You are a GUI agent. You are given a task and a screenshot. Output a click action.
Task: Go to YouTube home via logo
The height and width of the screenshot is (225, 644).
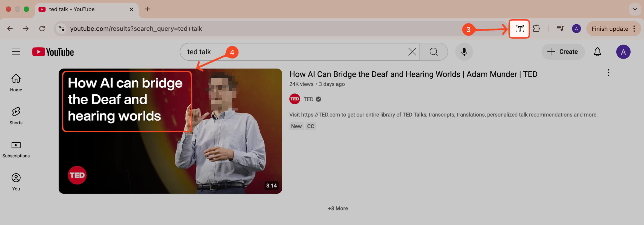coord(53,52)
